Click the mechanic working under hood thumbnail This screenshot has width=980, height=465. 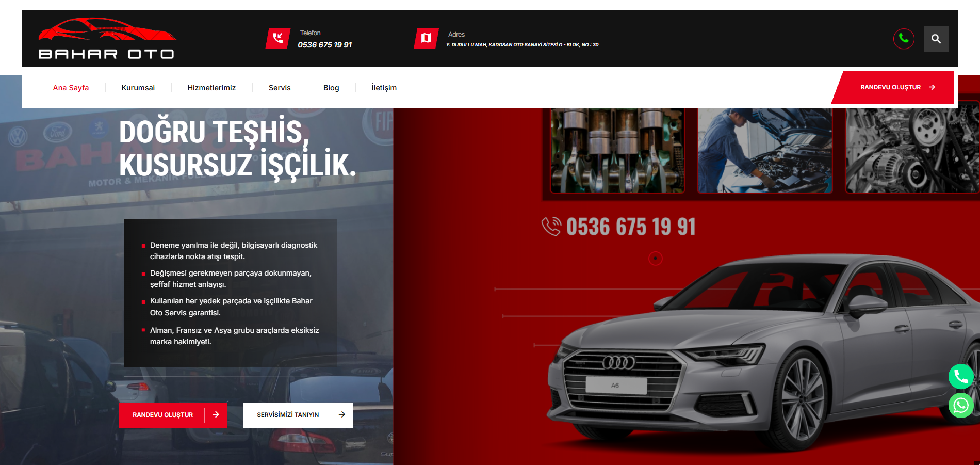pos(765,151)
